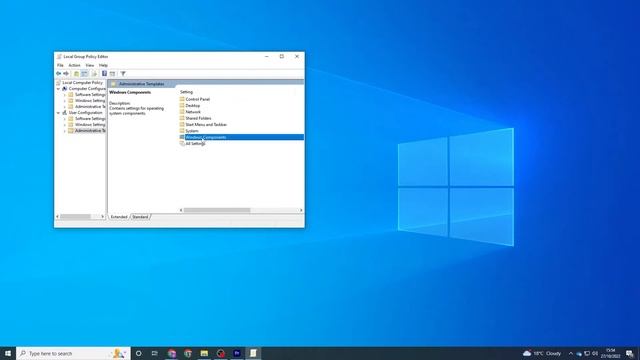Click the Show/Hide Action Pane icon
This screenshot has height=360, width=640.
point(113,73)
